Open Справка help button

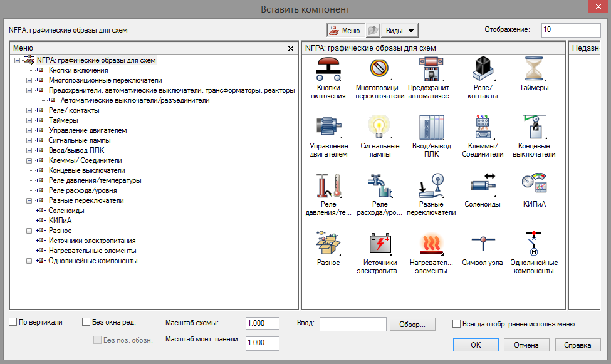[578, 345]
